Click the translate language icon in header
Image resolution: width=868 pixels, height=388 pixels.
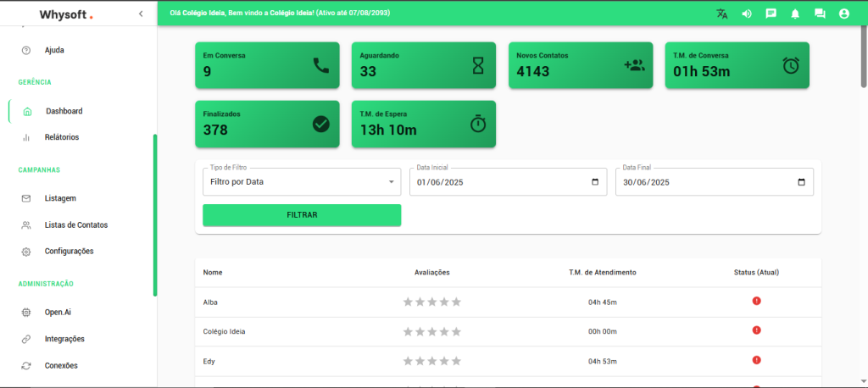[722, 14]
